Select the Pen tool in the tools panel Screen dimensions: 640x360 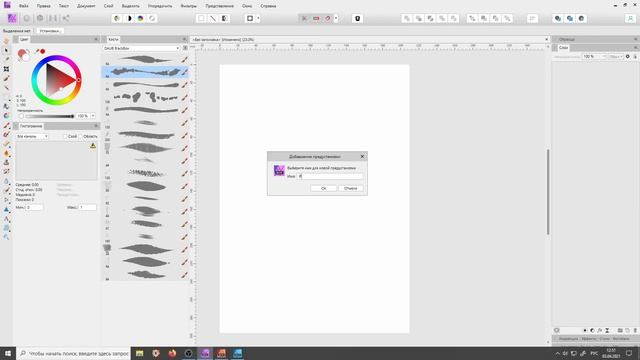6,200
